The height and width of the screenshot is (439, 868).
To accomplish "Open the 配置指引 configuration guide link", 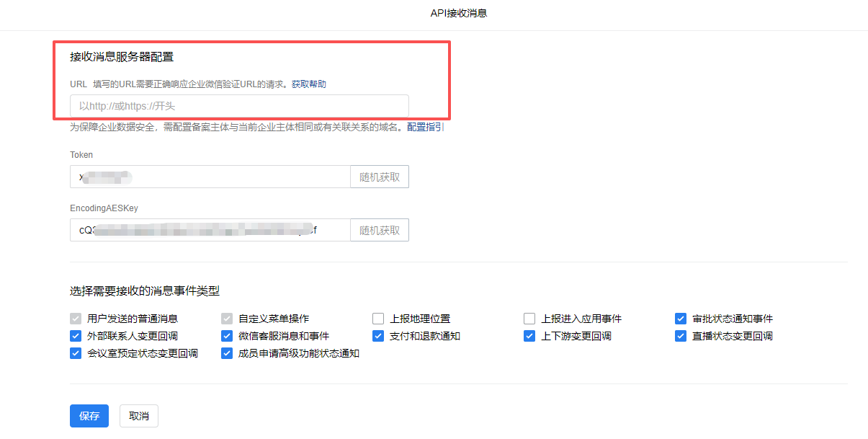I will coord(425,127).
